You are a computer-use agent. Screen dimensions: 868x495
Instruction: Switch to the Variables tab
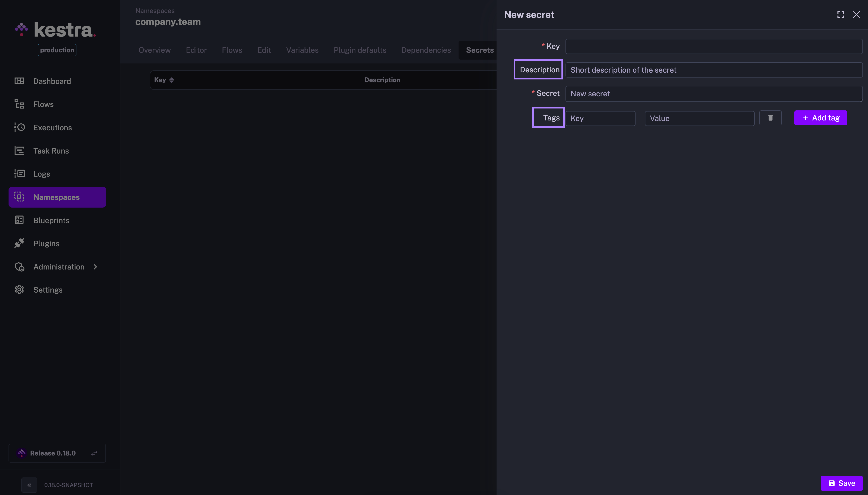click(x=302, y=50)
